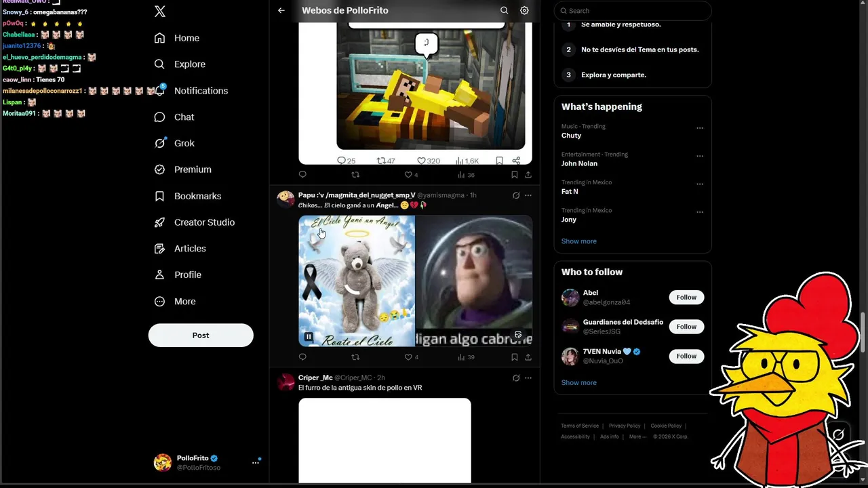Open Papu's profile avatar
The width and height of the screenshot is (868, 488).
[285, 199]
